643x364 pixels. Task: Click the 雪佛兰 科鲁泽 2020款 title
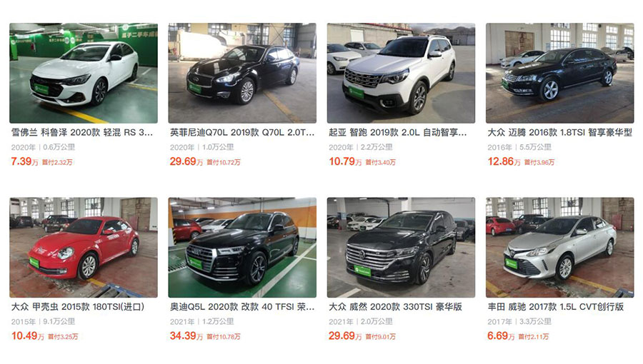point(82,133)
